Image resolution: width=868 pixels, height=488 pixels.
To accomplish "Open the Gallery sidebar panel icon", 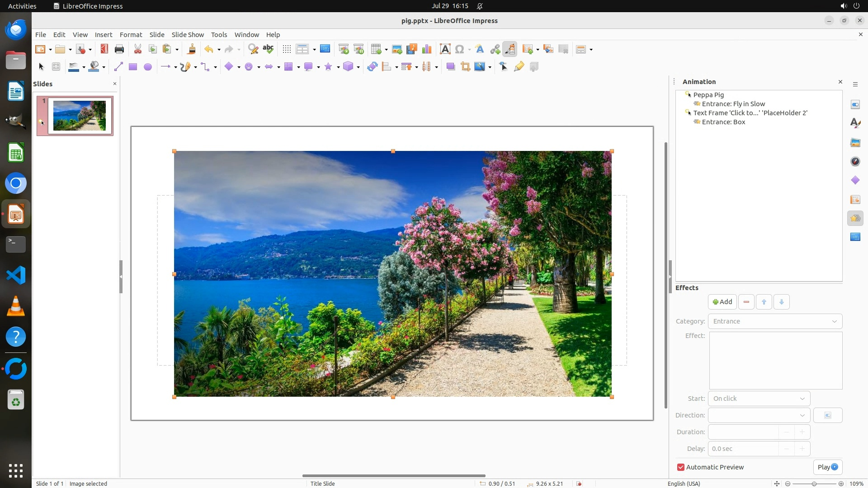I will click(x=855, y=142).
